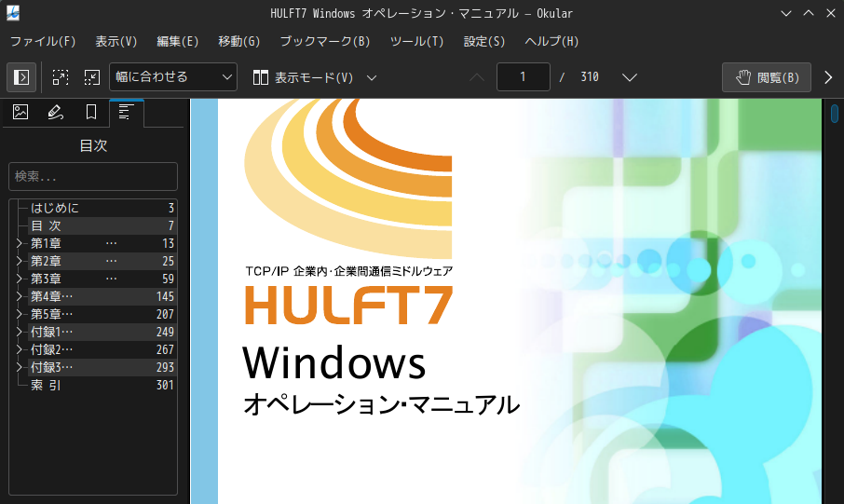Expand the 第1章 tree node

click(19, 243)
